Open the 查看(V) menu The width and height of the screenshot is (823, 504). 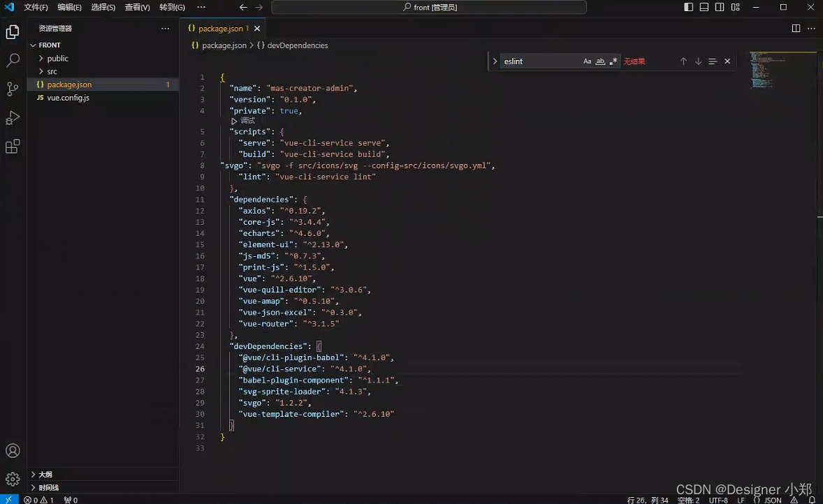pos(137,8)
